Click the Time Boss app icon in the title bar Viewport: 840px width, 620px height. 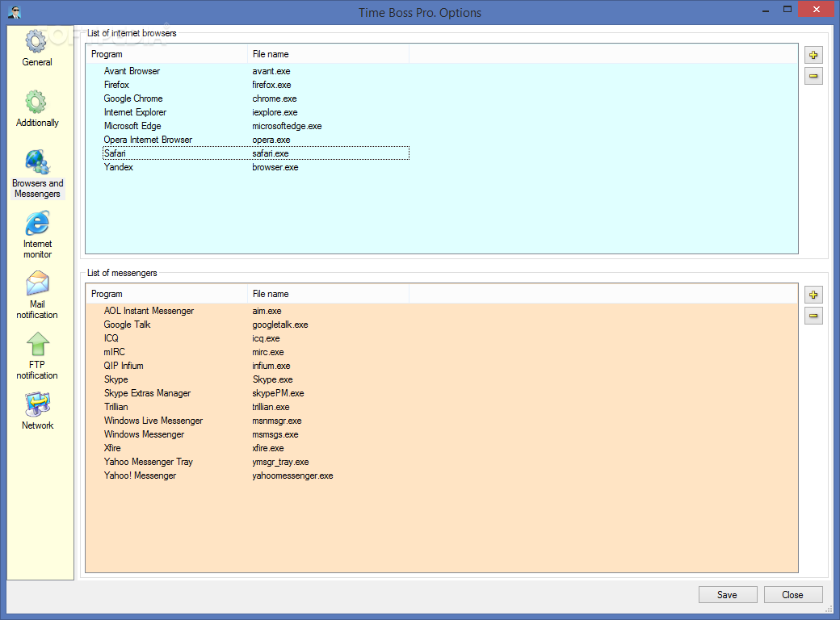(x=15, y=12)
